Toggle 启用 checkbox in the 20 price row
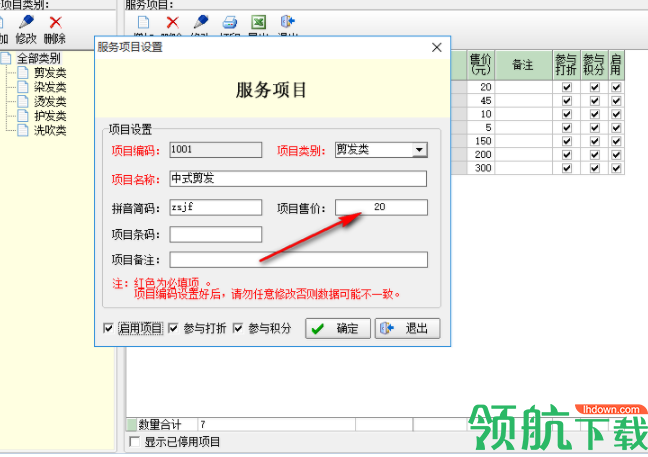This screenshot has height=457, width=648. tap(616, 87)
